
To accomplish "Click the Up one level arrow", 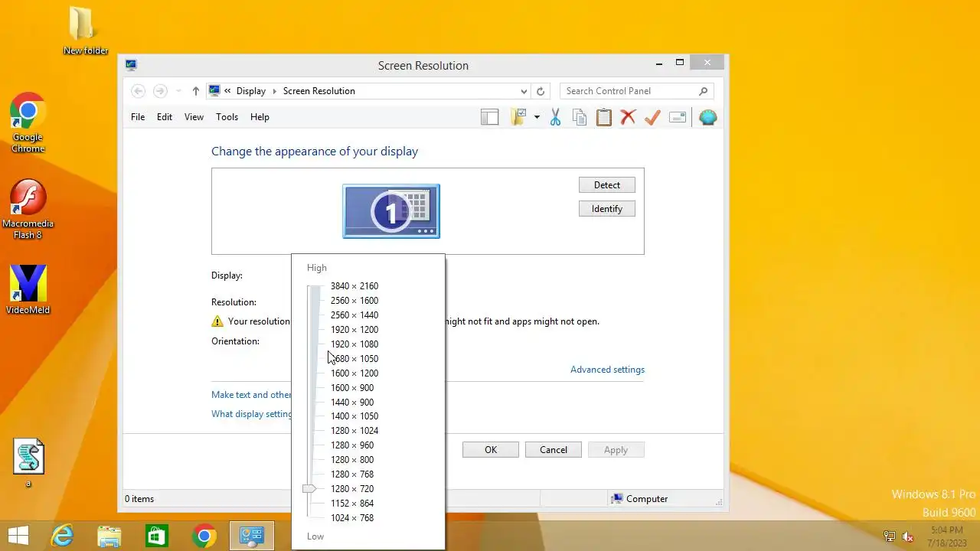I will tap(196, 91).
